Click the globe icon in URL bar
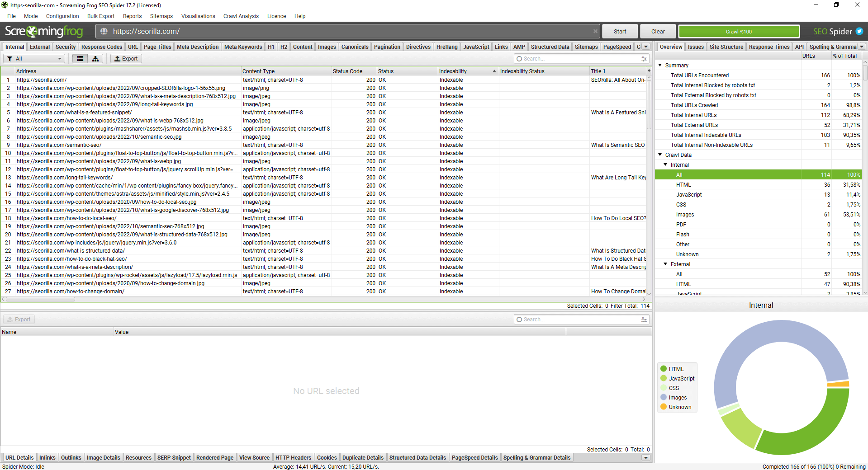 pyautogui.click(x=104, y=31)
